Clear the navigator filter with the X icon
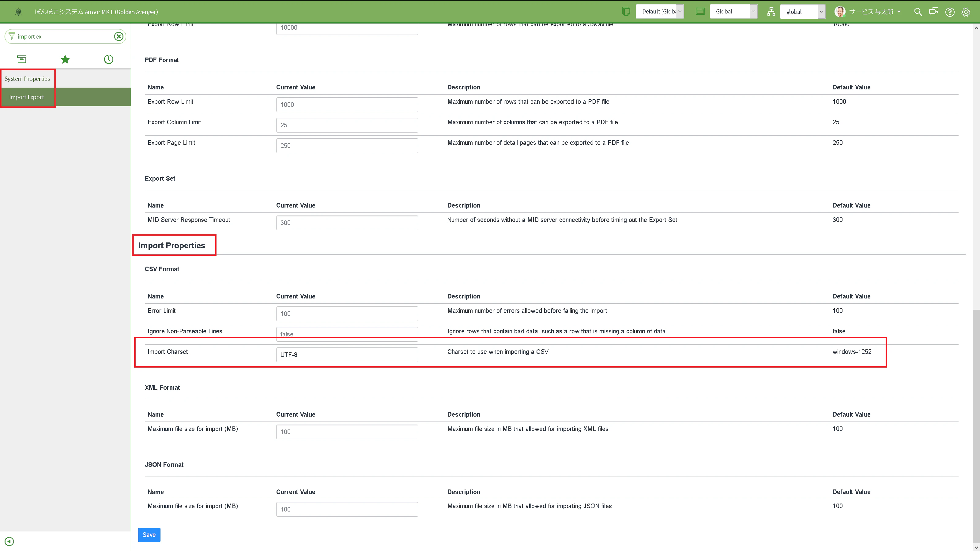The image size is (980, 551). (x=119, y=36)
